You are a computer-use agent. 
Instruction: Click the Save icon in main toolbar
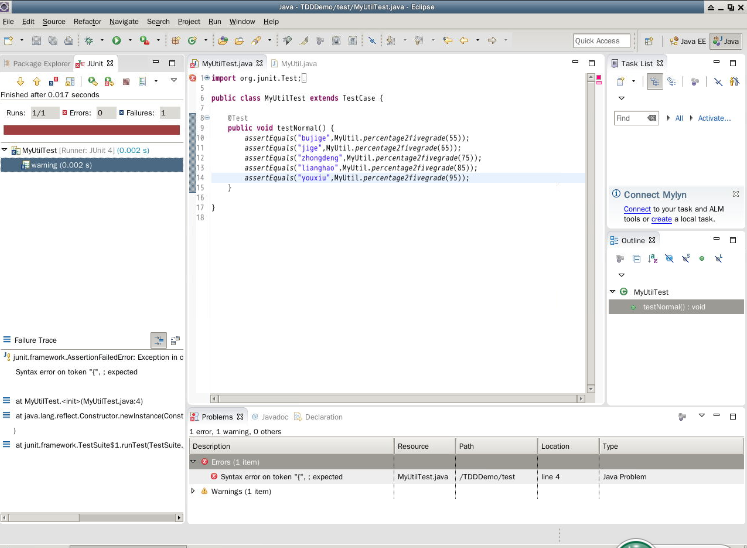[x=37, y=41]
